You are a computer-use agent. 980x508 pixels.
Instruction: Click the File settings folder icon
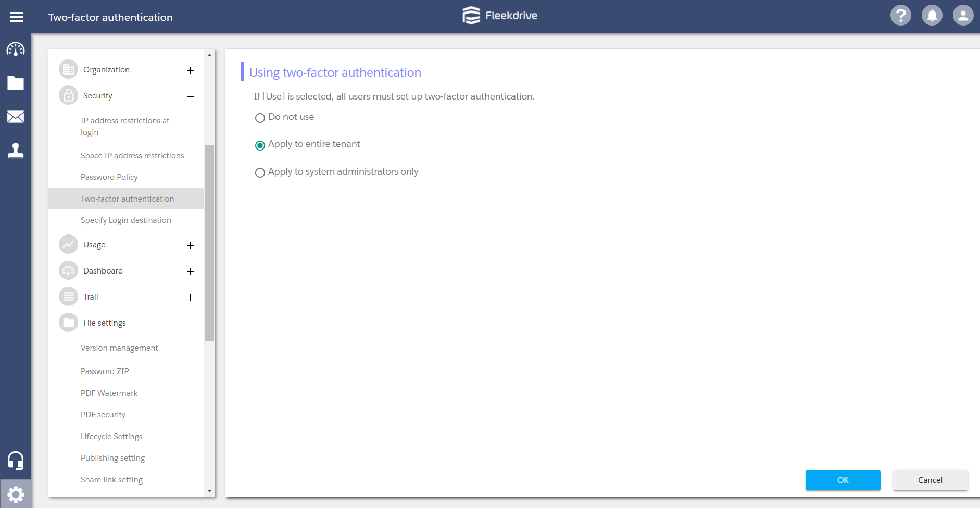coord(69,323)
